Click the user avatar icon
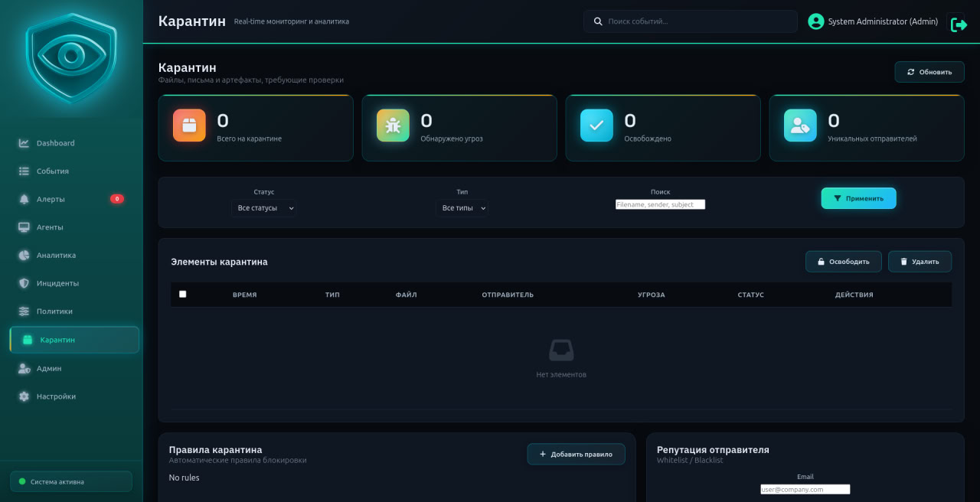The height and width of the screenshot is (502, 980). pos(816,21)
